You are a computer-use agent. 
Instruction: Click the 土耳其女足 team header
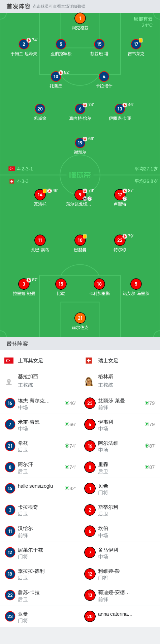[40, 361]
